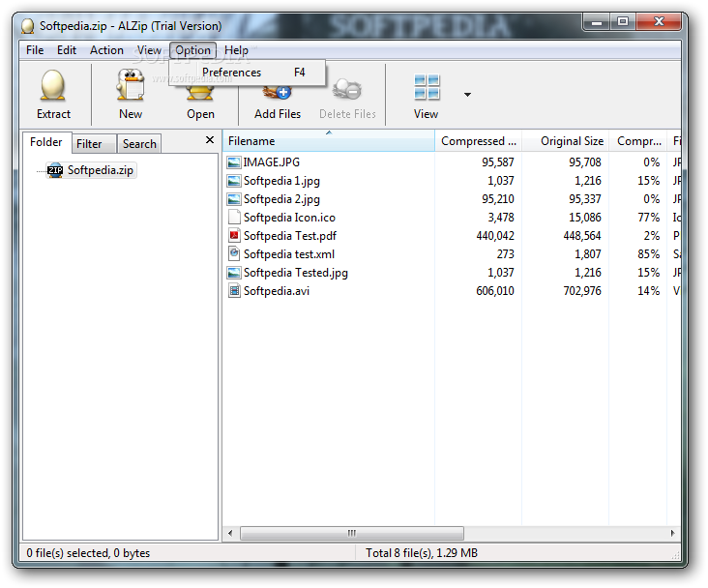Image resolution: width=708 pixels, height=588 pixels.
Task: Click the '0 file(s) selected' status text
Action: click(x=88, y=553)
